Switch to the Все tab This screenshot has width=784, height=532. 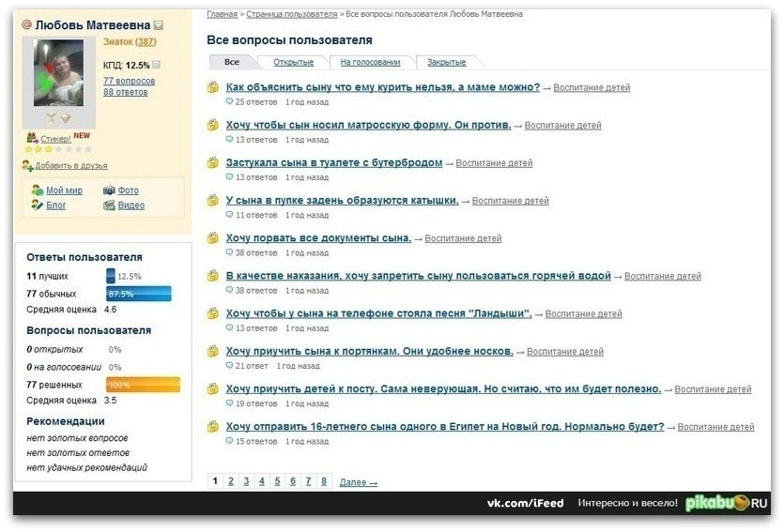(232, 62)
